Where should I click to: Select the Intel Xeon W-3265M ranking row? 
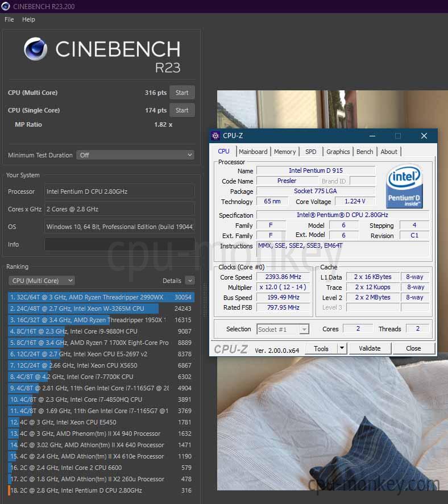coord(101,309)
